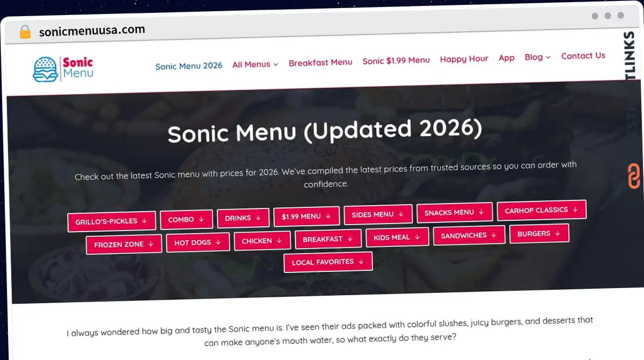Screen dimensions: 644x360
Task: Click the Sonic Menu burger logo
Action: point(63,69)
